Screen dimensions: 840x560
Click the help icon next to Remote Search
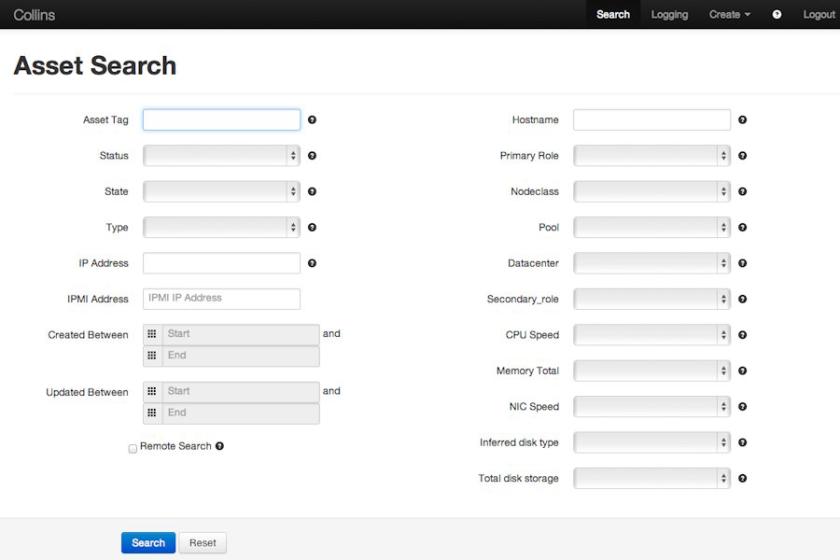pos(220,446)
